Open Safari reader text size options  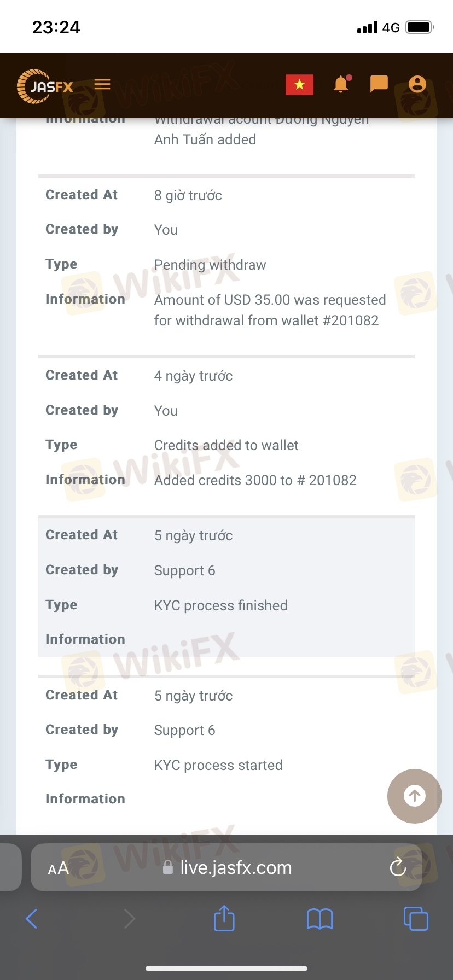[x=59, y=868]
